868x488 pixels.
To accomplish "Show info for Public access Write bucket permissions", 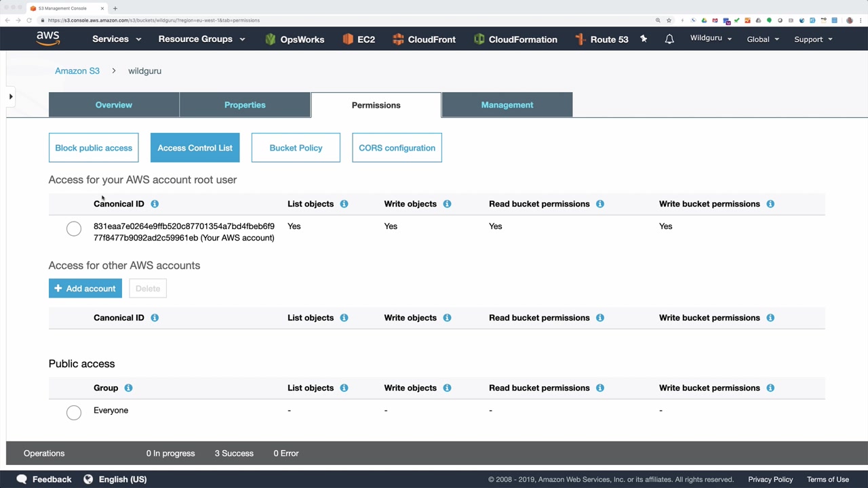I will click(x=770, y=388).
